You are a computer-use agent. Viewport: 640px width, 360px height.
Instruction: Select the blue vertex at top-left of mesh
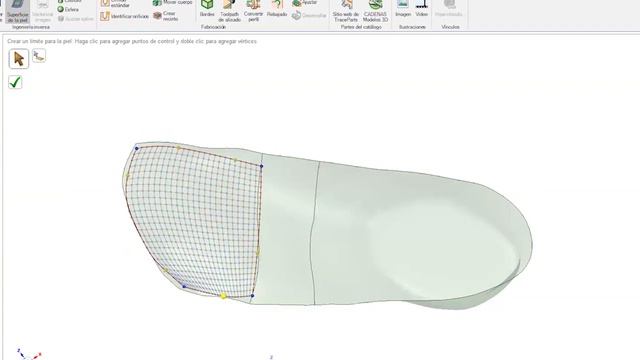[x=137, y=149]
